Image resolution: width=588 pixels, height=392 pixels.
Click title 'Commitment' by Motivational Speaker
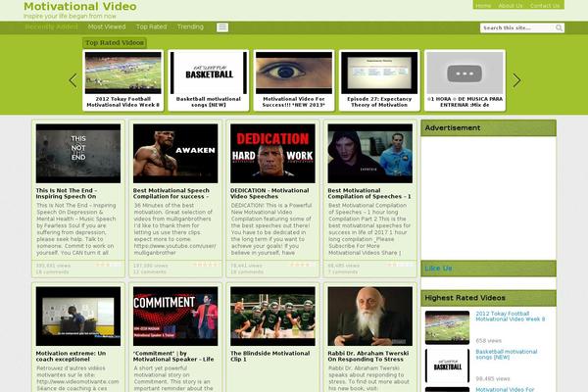click(x=173, y=357)
